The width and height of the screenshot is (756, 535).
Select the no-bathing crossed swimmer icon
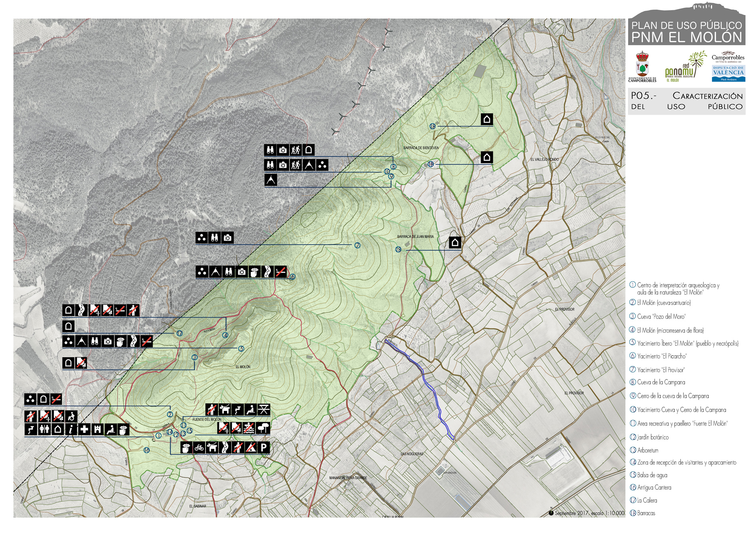click(249, 428)
